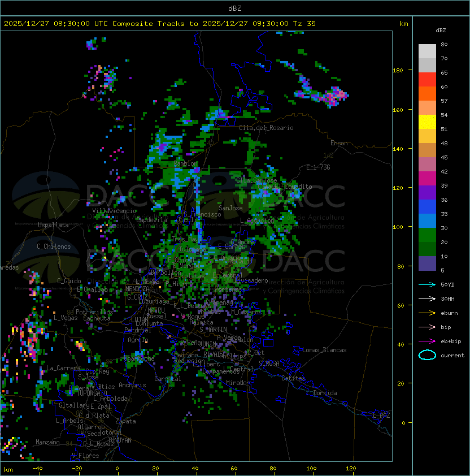Image resolution: width=470 pixels, height=476 pixels.
Task: Click the Uspallata map label
Action: [x=54, y=225]
